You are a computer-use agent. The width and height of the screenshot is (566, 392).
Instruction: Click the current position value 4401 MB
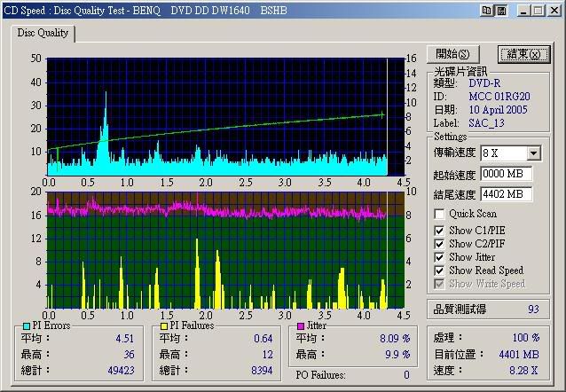coord(519,355)
